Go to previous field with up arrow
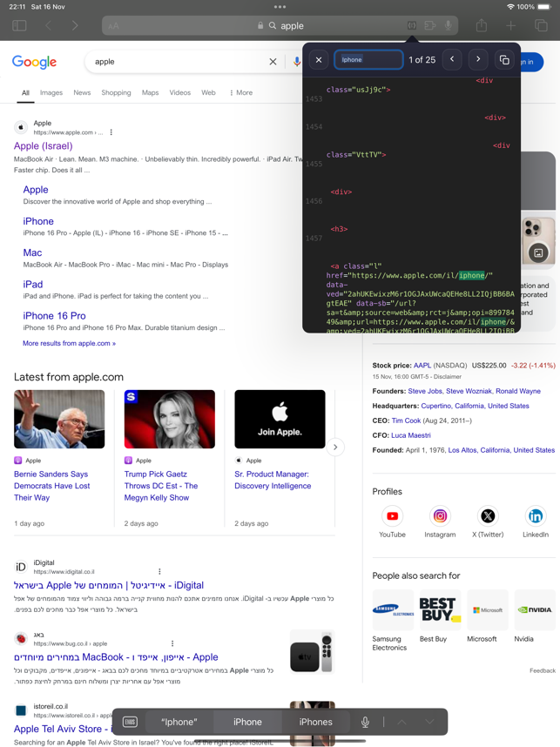The width and height of the screenshot is (560, 747). 401,722
